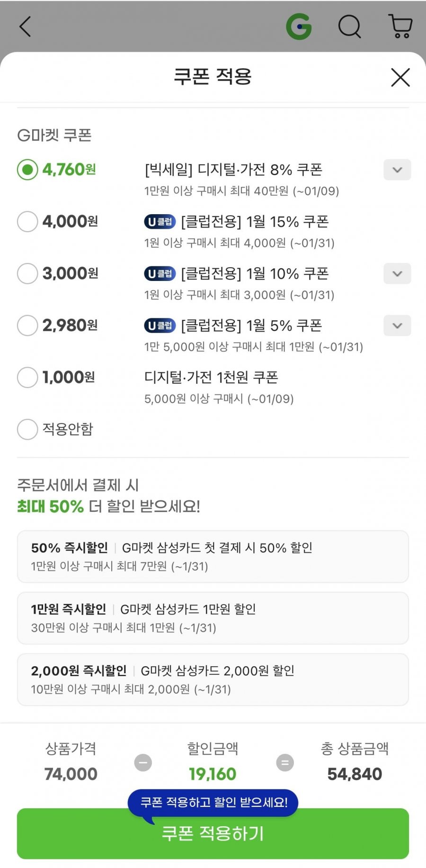
Task: Tap the back arrow icon
Action: click(x=25, y=27)
